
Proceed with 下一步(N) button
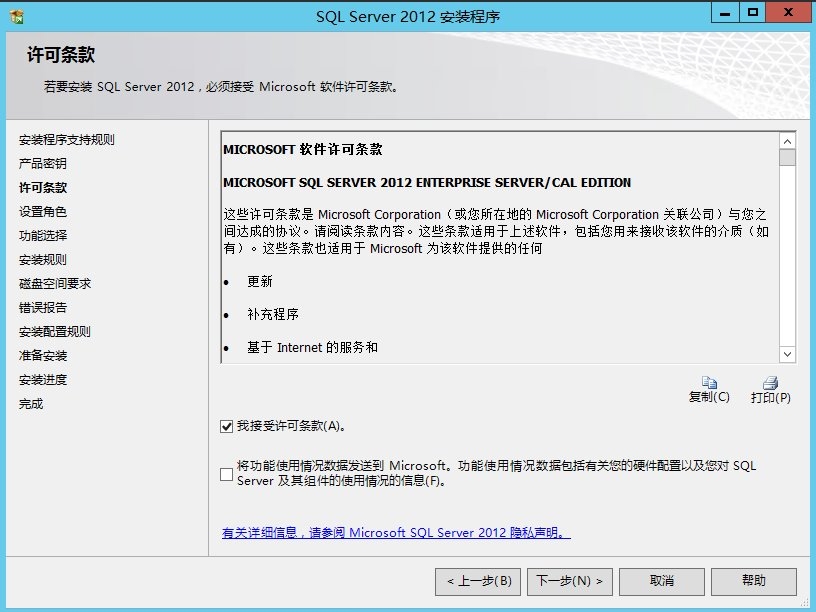click(x=570, y=581)
